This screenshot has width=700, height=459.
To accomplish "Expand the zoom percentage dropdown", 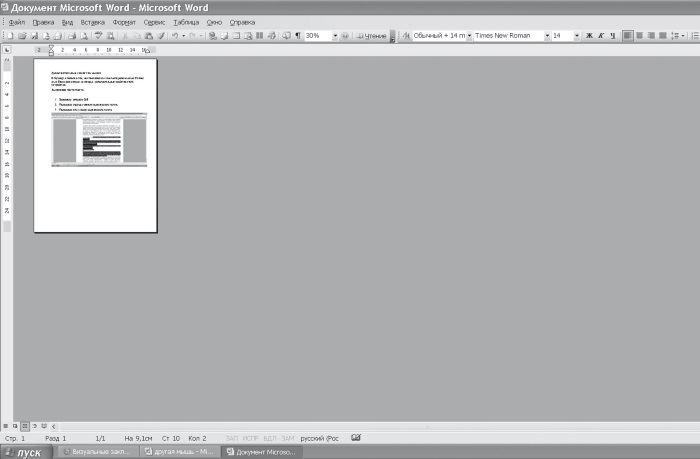I will coord(334,35).
